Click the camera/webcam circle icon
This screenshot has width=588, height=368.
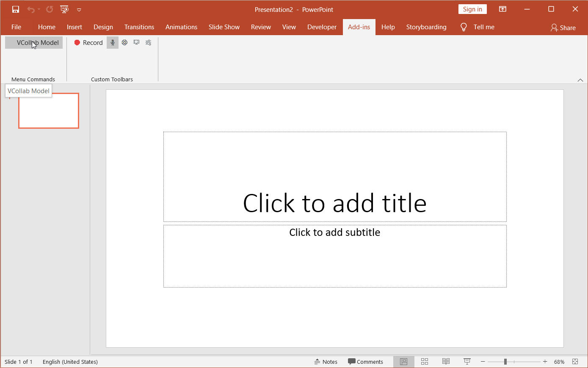click(124, 42)
